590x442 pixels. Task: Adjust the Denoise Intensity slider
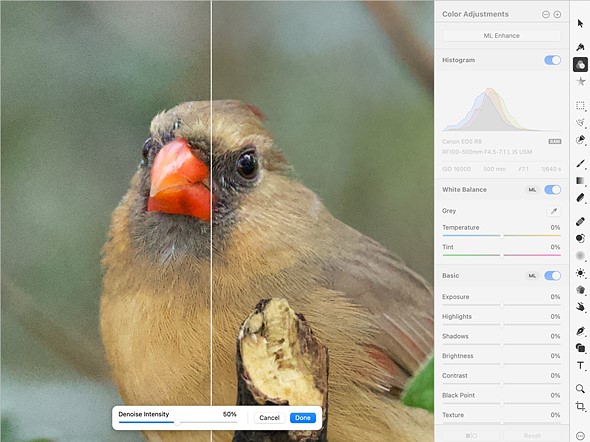[x=178, y=422]
